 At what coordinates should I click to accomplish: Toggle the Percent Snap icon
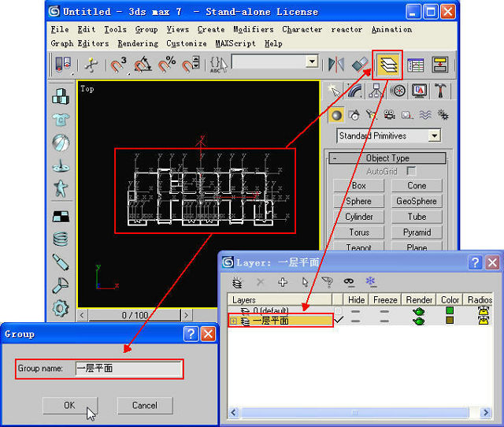click(x=167, y=65)
